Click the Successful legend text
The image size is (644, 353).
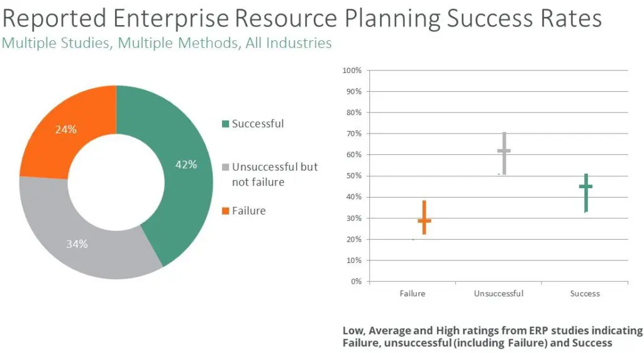pos(257,124)
